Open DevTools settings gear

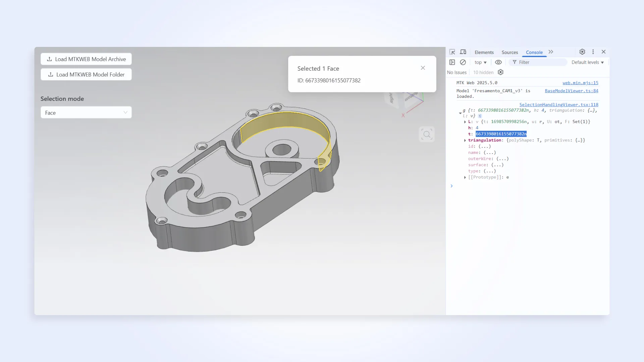[582, 52]
